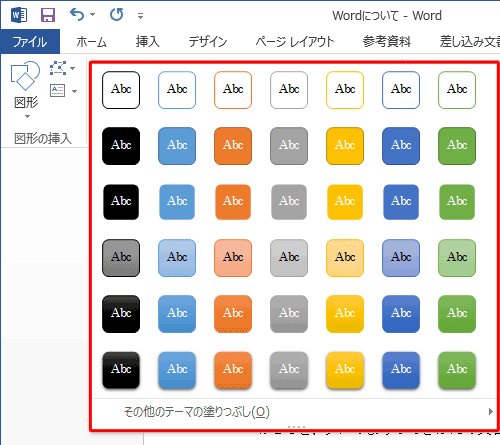
Task: Apply pale orange style with black text
Action: click(x=233, y=258)
